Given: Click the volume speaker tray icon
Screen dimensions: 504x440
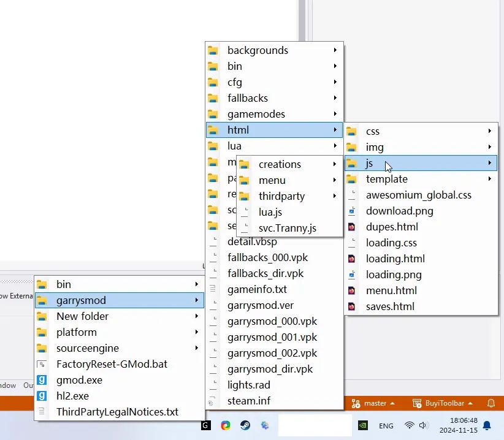Looking at the screenshot, I should (422, 425).
